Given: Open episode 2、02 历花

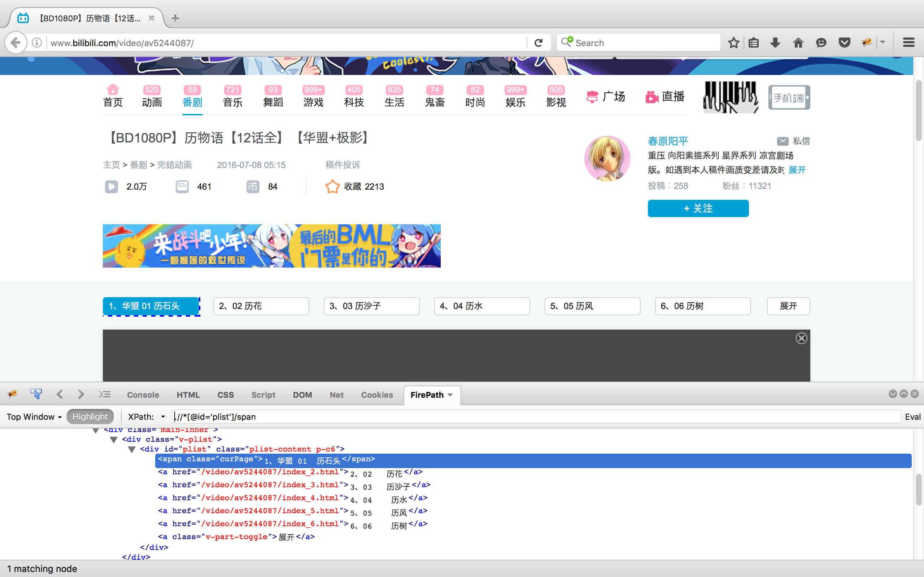Looking at the screenshot, I should [x=261, y=306].
